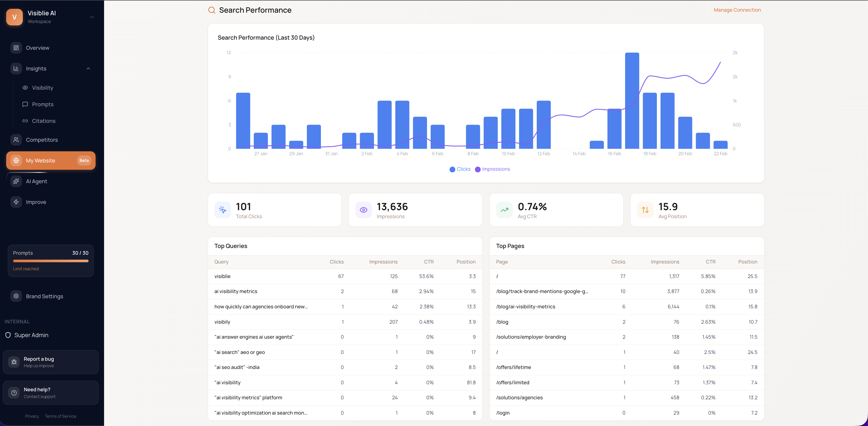The image size is (868, 426).
Task: Open the Visiblie AI workspace dropdown
Action: (x=92, y=17)
